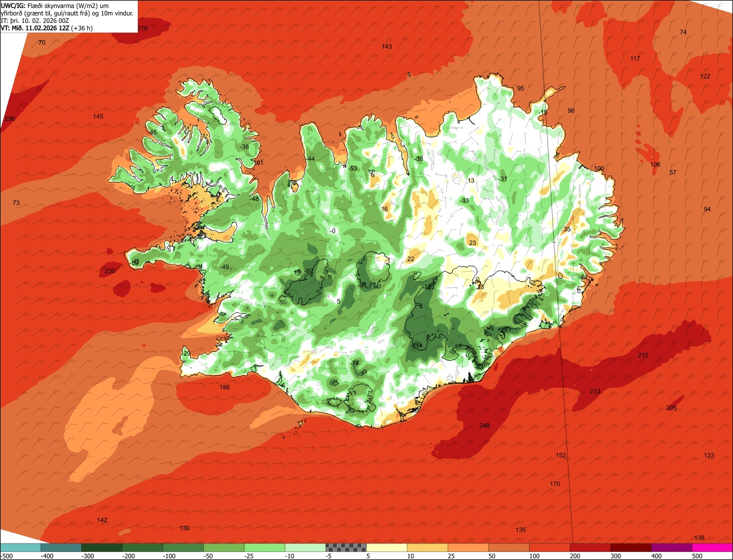Click the map value 73
This screenshot has height=560, width=733.
coord(16,203)
